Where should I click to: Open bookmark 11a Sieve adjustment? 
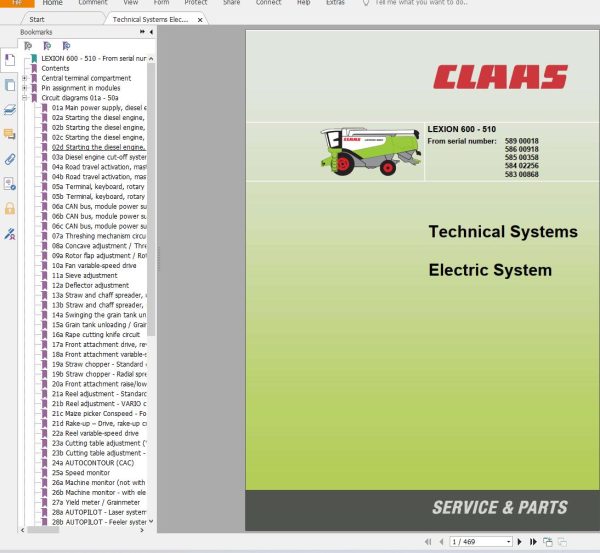click(85, 276)
